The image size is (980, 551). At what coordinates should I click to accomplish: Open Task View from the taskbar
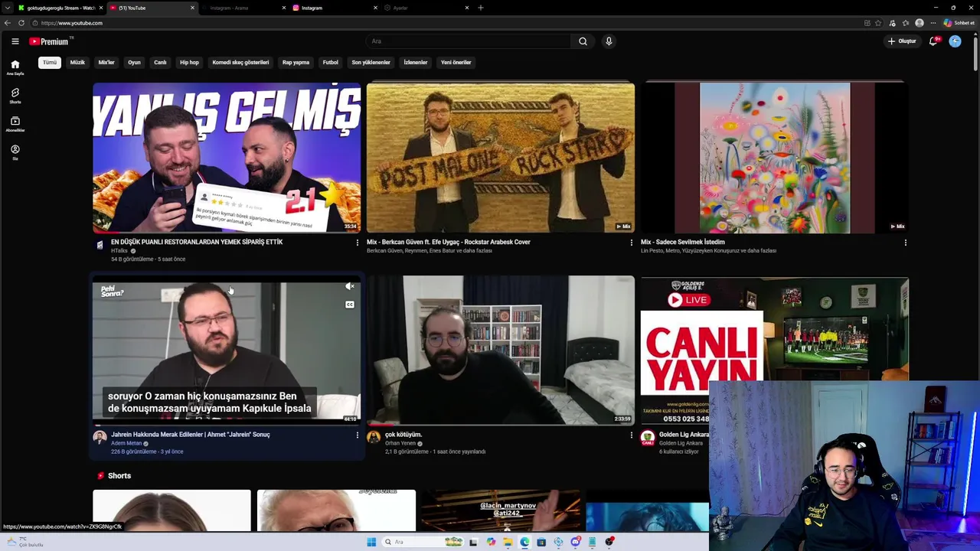[473, 542]
